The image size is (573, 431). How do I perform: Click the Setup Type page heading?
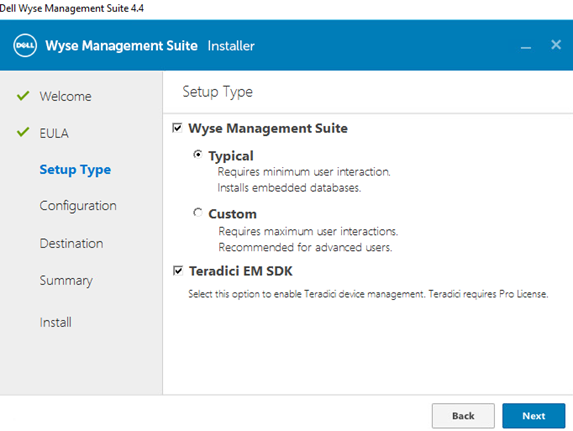click(x=217, y=92)
